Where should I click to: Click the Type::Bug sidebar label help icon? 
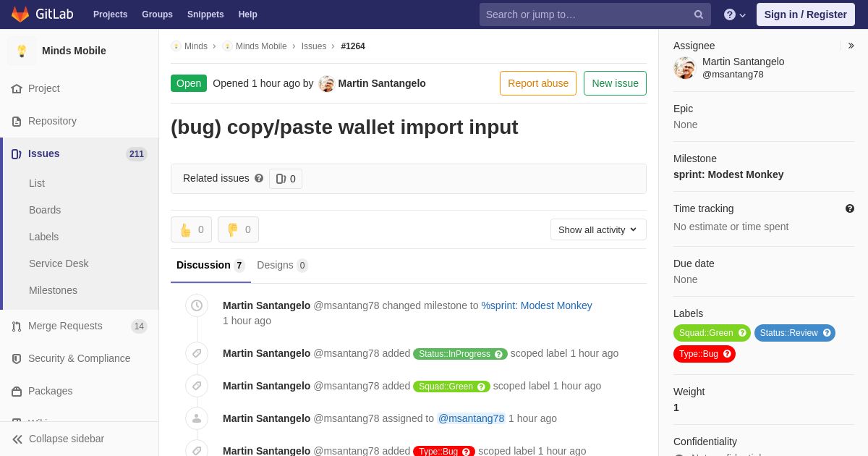click(x=727, y=354)
